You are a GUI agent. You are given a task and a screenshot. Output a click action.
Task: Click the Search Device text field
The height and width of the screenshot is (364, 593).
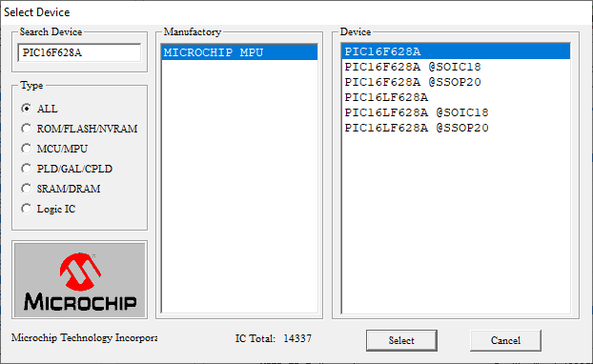pyautogui.click(x=79, y=52)
